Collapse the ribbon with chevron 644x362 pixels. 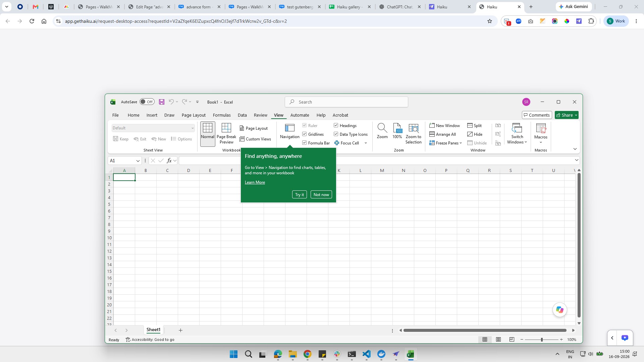(x=575, y=149)
